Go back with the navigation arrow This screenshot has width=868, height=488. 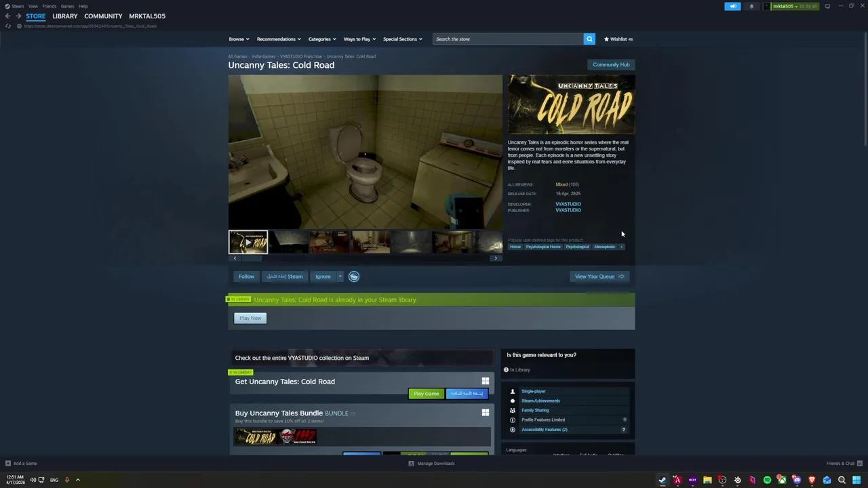point(7,16)
